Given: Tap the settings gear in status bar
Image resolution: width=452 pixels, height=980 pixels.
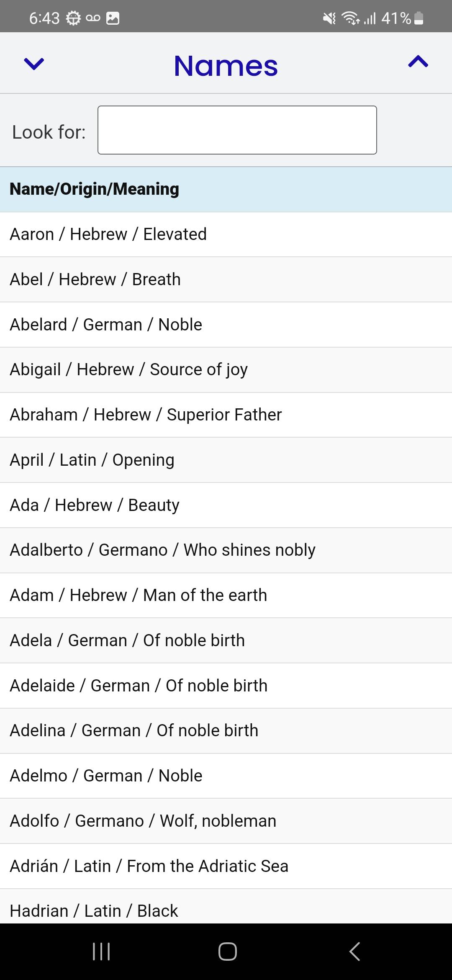Looking at the screenshot, I should pyautogui.click(x=73, y=18).
